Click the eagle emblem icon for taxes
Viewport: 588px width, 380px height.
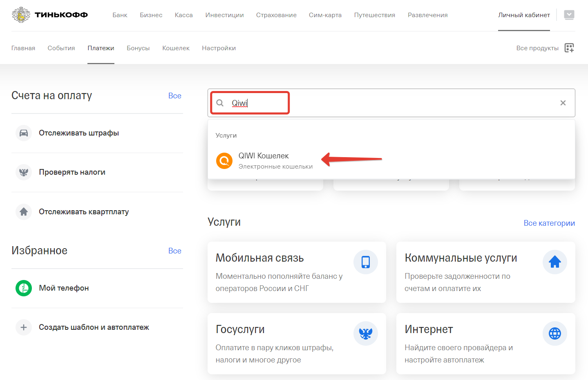pos(24,172)
